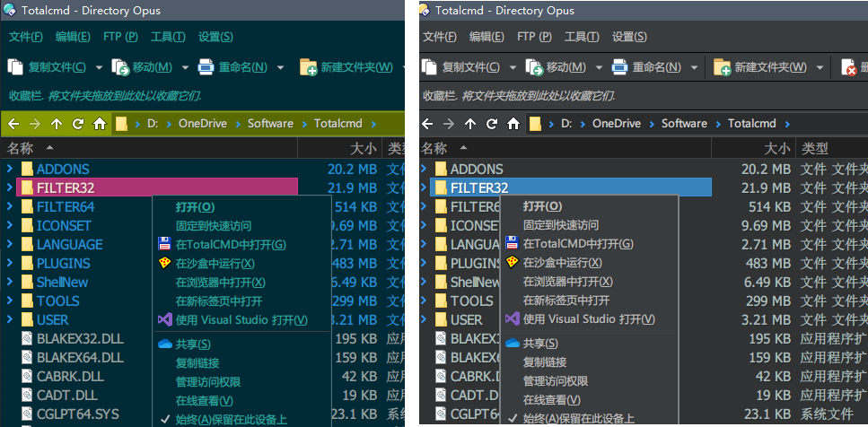Go to home folder in right window
The image size is (868, 427).
click(513, 124)
